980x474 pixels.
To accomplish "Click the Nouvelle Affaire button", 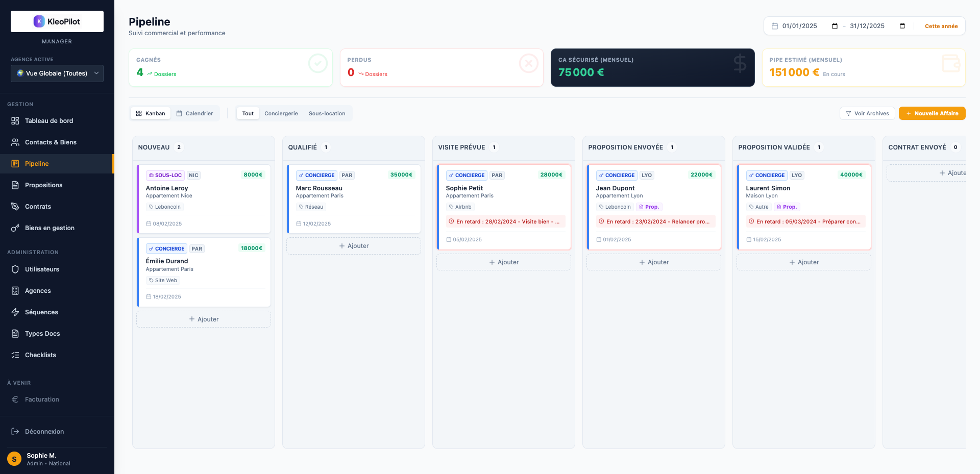I will [932, 113].
